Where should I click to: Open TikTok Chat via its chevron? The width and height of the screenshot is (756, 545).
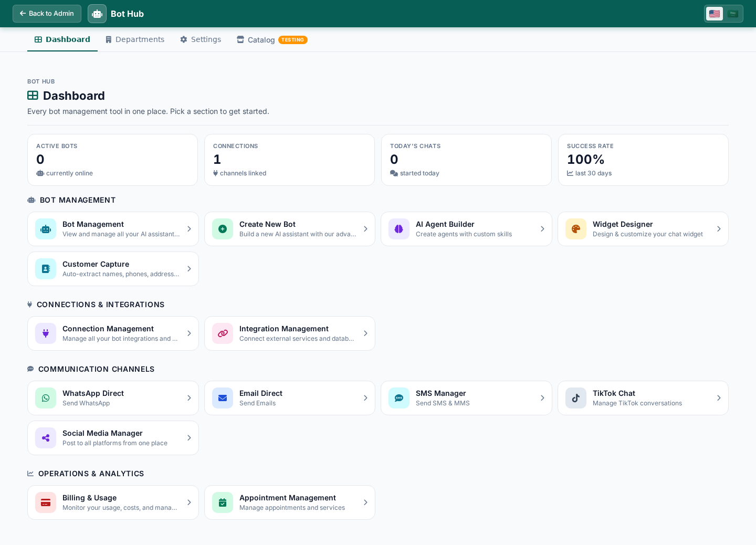click(x=719, y=398)
